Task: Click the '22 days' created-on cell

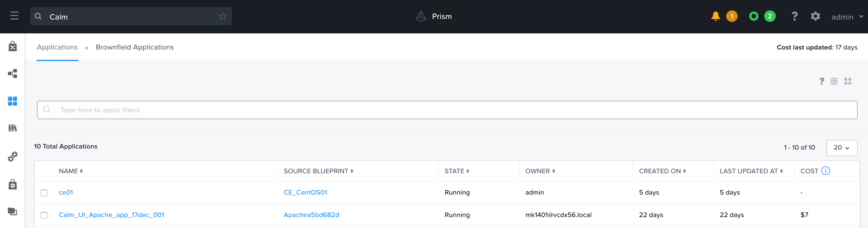Action: click(x=651, y=214)
